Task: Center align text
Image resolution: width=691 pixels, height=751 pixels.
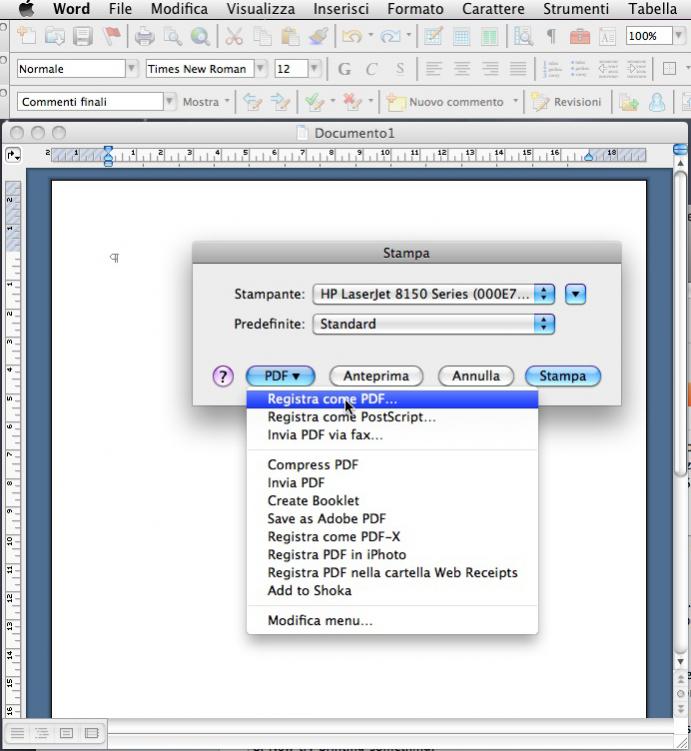Action: (462, 69)
